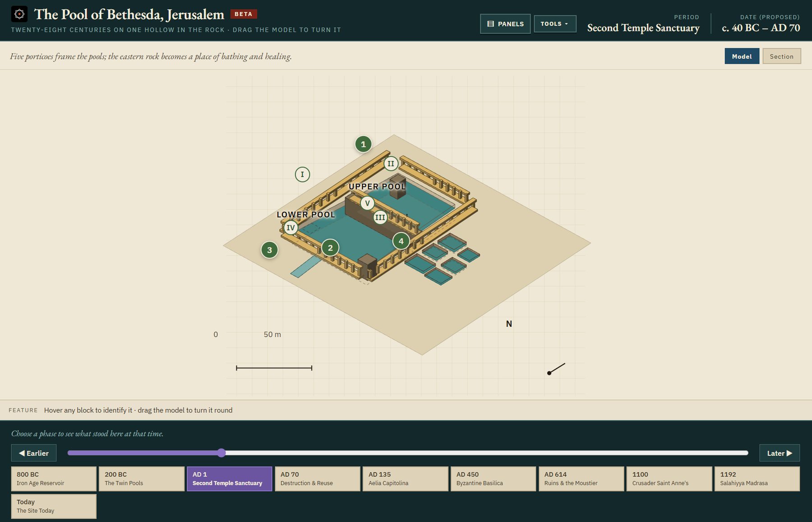Image resolution: width=812 pixels, height=522 pixels.
Task: Open the Panels menu button
Action: point(505,24)
